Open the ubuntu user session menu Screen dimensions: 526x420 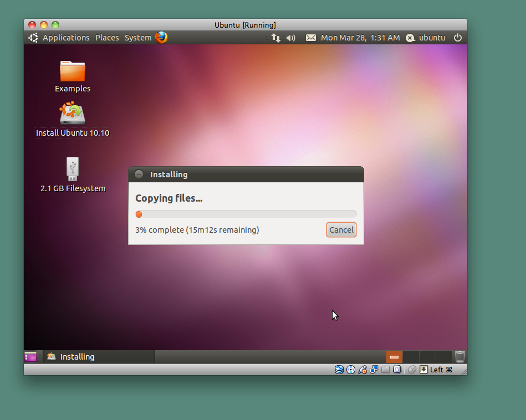(x=426, y=38)
